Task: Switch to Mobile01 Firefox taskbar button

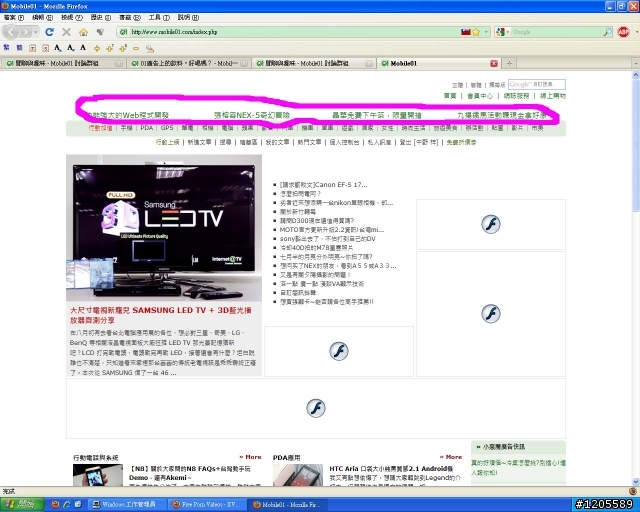Action: tap(287, 504)
